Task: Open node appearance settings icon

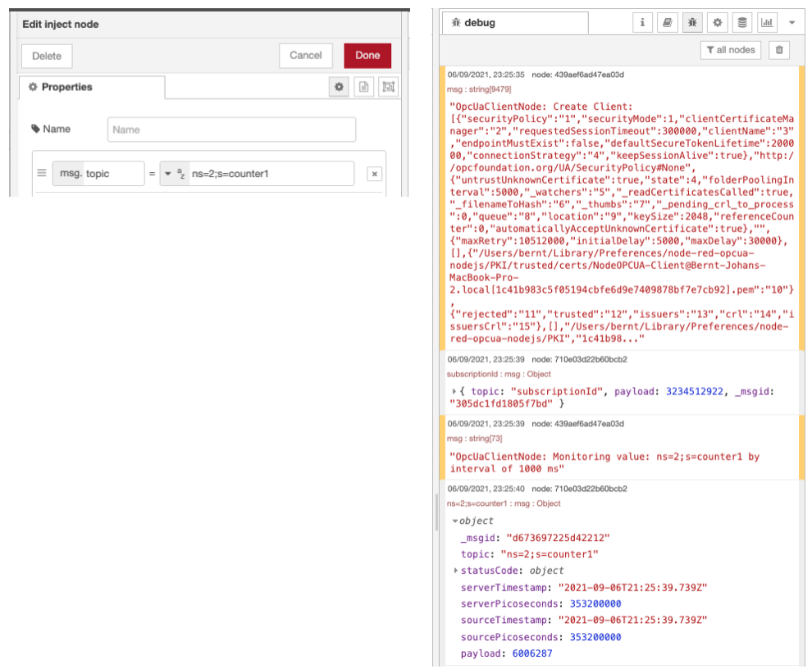Action: click(388, 87)
